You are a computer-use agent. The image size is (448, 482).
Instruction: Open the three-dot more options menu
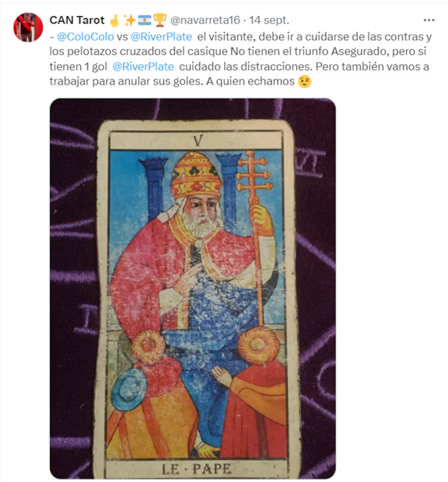click(429, 21)
